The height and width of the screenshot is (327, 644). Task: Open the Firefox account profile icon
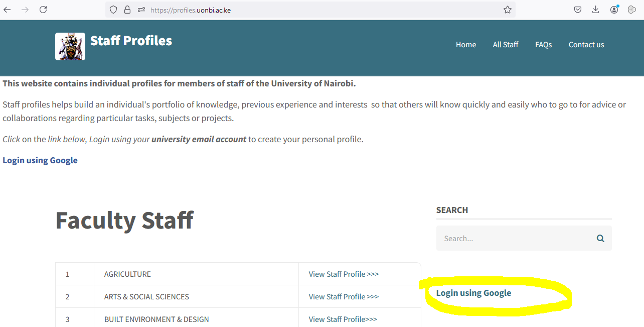click(614, 10)
